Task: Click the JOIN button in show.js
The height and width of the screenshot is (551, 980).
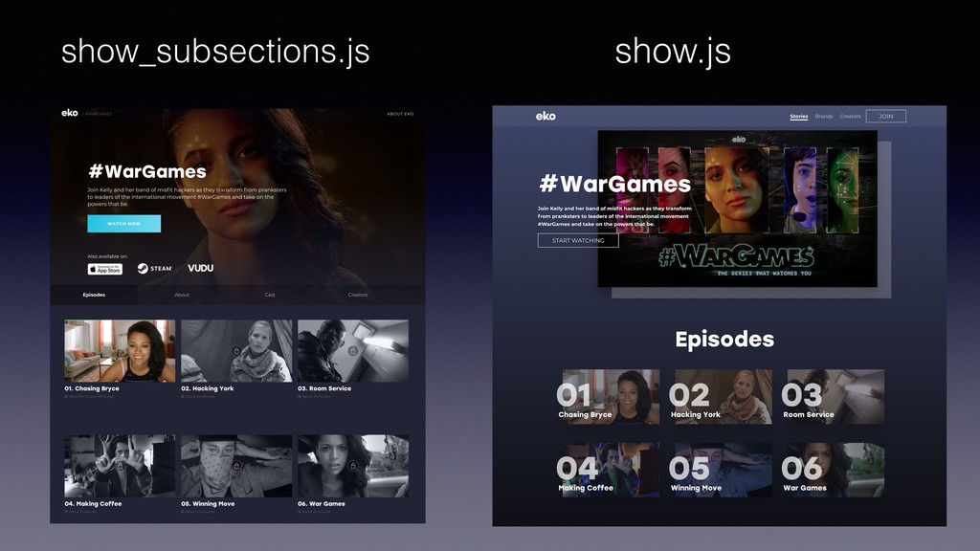Action: pos(885,116)
